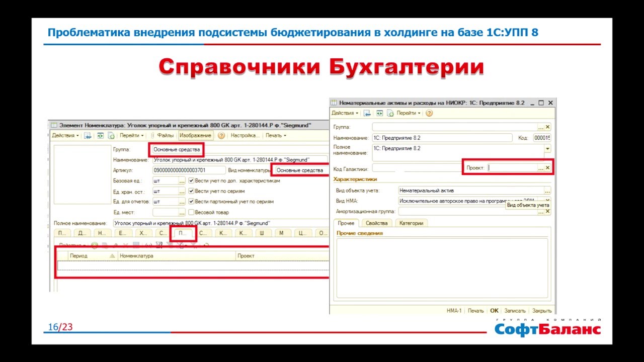Toggle Изображение button in Номенклатура toolbar
The width and height of the screenshot is (644, 362).
pos(195,136)
